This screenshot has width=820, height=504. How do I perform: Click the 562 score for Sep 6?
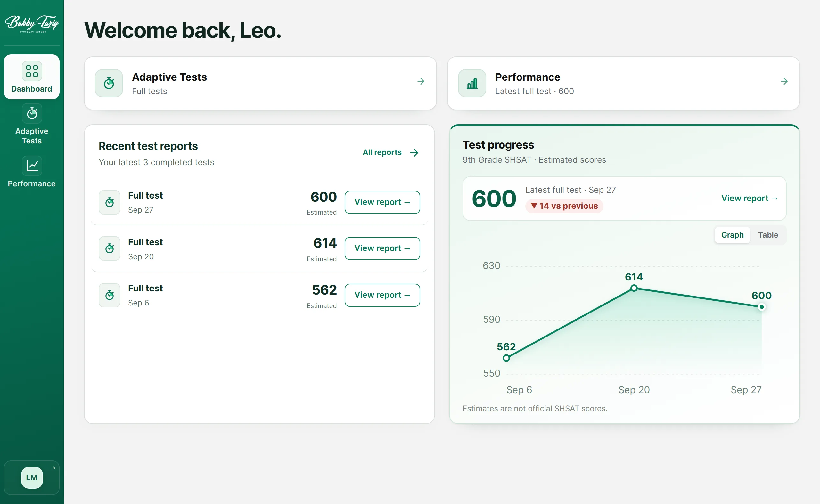point(324,290)
